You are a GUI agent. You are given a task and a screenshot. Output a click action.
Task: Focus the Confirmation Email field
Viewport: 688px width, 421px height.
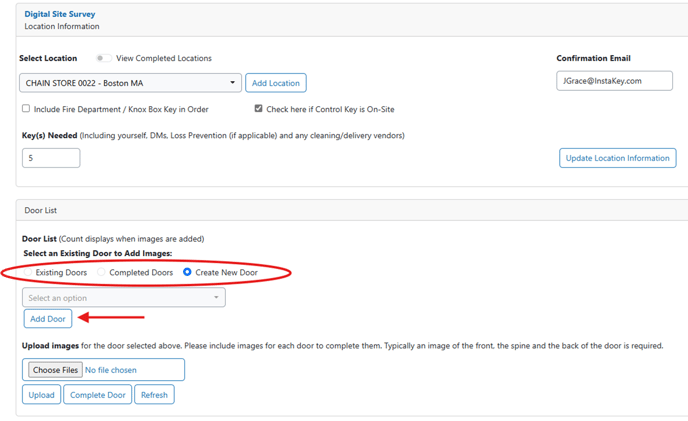point(614,81)
